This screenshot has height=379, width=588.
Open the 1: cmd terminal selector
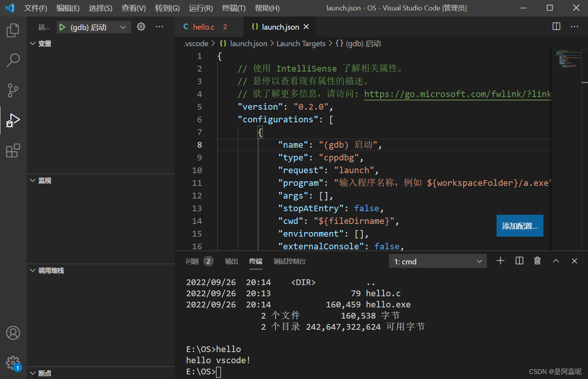coord(438,261)
